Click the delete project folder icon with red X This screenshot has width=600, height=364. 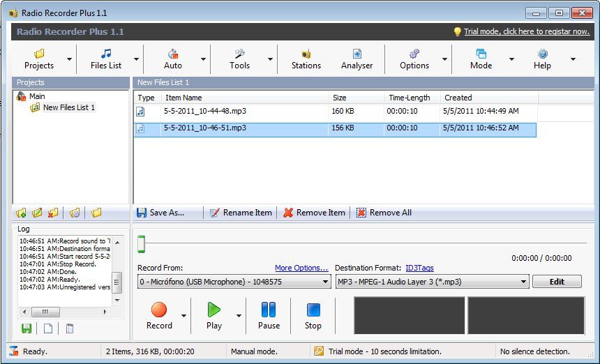(x=53, y=213)
